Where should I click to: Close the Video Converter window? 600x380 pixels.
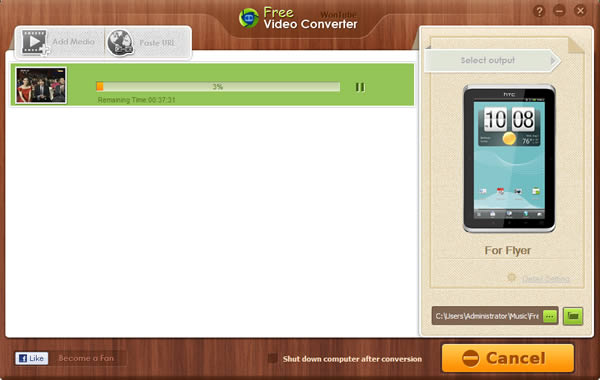pyautogui.click(x=580, y=11)
